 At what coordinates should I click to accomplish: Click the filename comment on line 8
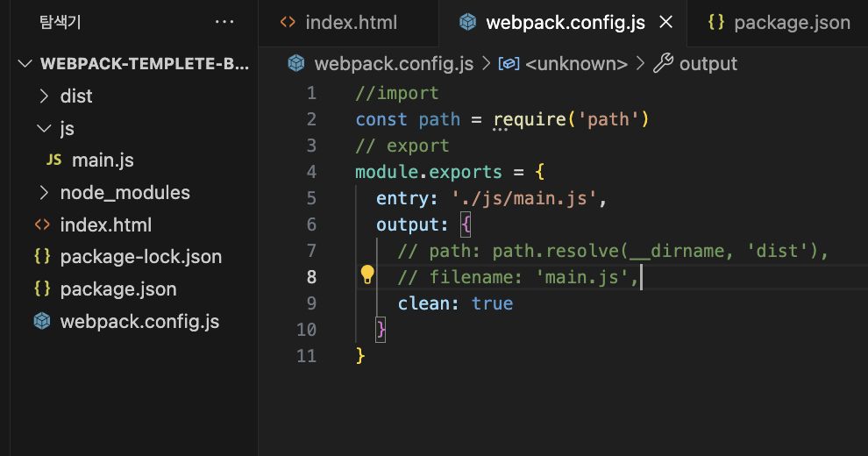pos(518,277)
